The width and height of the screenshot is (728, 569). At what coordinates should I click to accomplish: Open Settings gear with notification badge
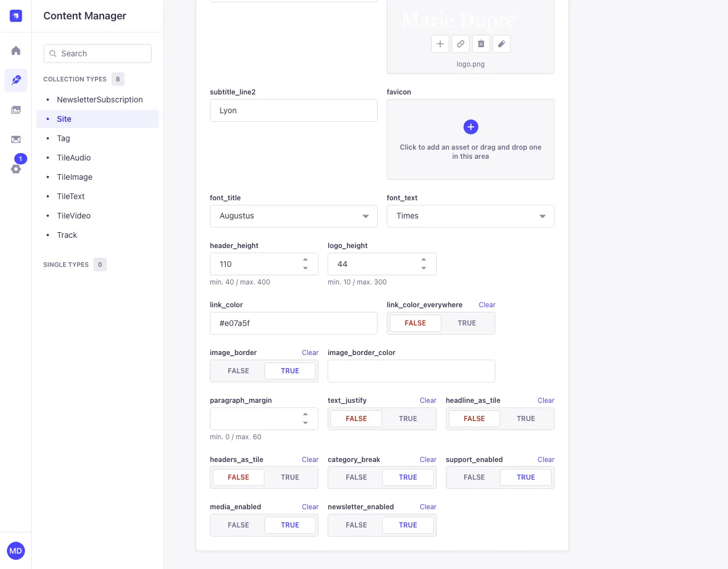tap(16, 169)
